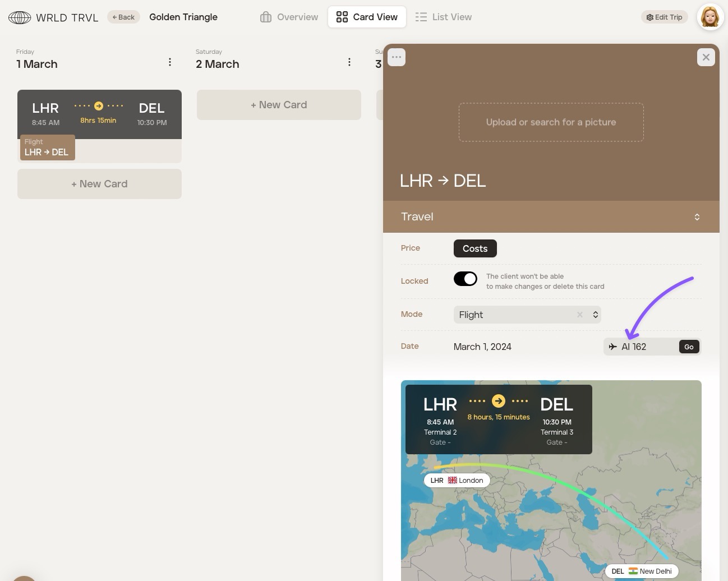Add New Card under 2 March

click(x=279, y=105)
